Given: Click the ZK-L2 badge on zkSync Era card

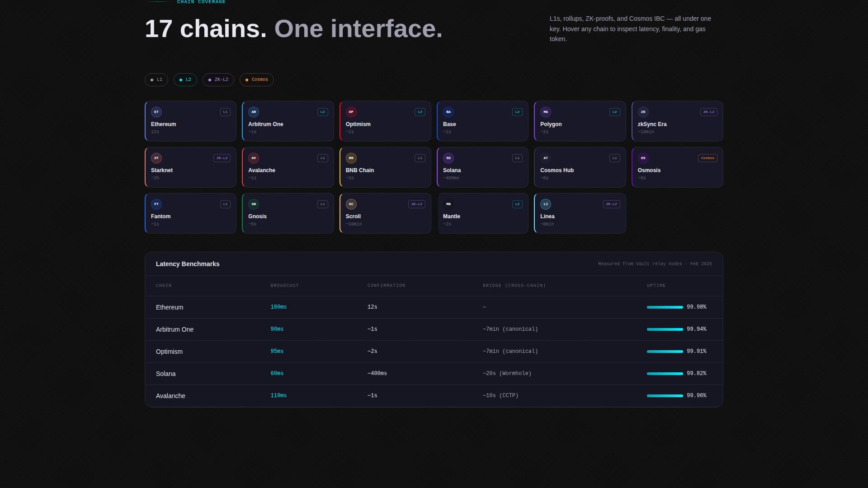Looking at the screenshot, I should pyautogui.click(x=709, y=112).
